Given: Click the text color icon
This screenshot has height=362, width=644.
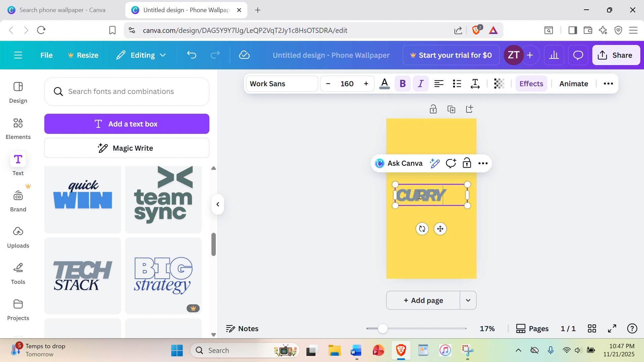Looking at the screenshot, I should click(x=385, y=84).
